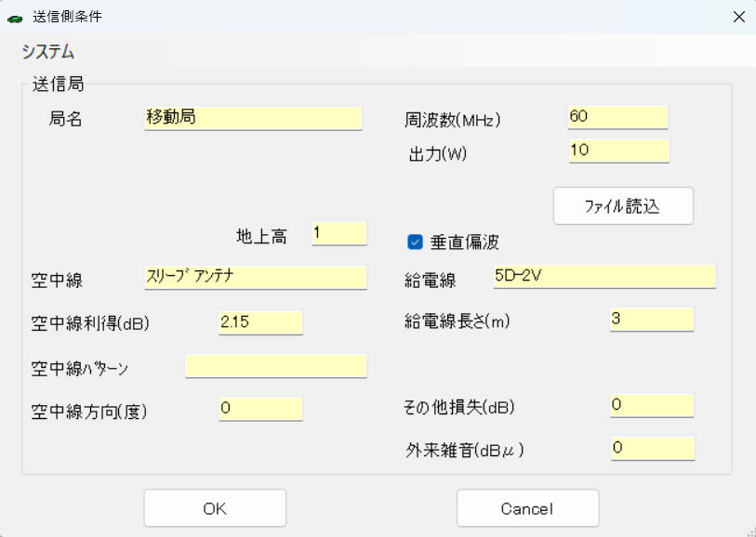Click the 地上高 value field

pyautogui.click(x=338, y=233)
